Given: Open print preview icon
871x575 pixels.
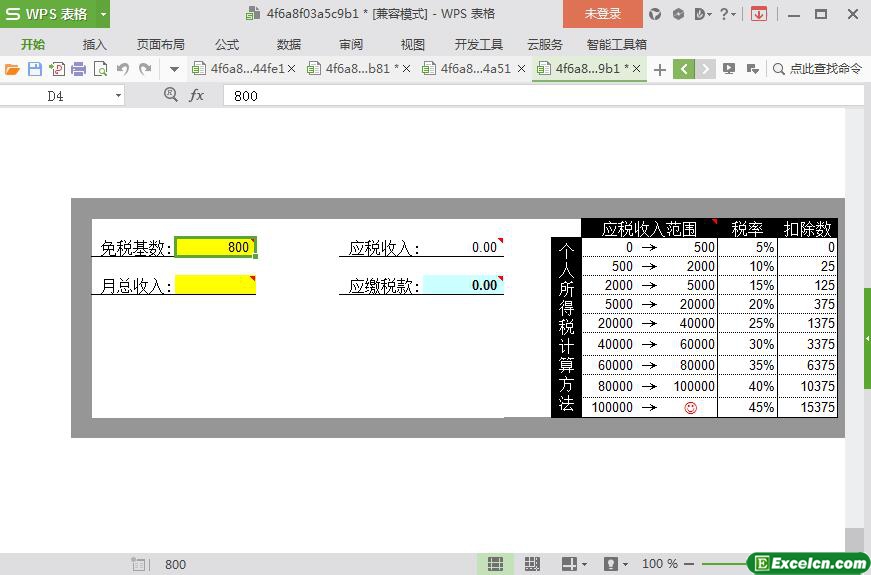Looking at the screenshot, I should pos(101,69).
